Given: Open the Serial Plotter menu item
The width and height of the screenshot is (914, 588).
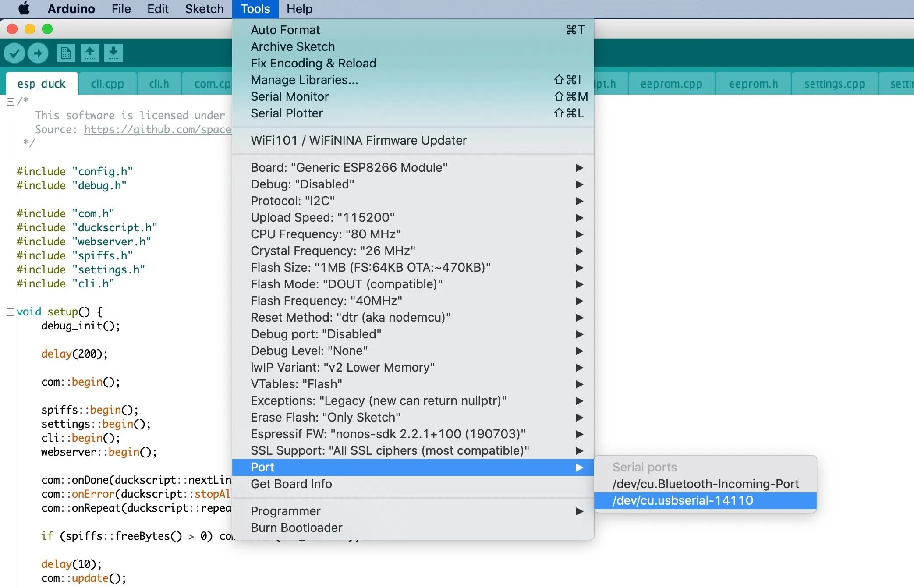Looking at the screenshot, I should 413,113.
